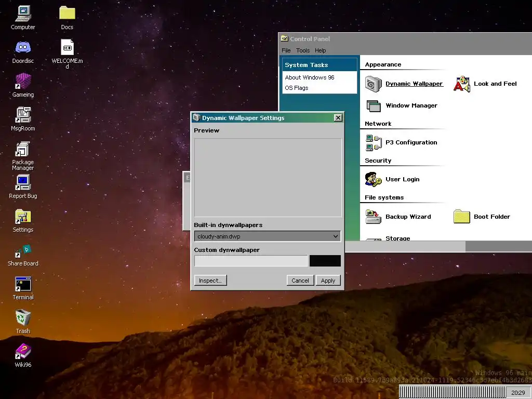Click the Backup Wizard icon
Viewport: 532px width, 399px height.
click(373, 217)
